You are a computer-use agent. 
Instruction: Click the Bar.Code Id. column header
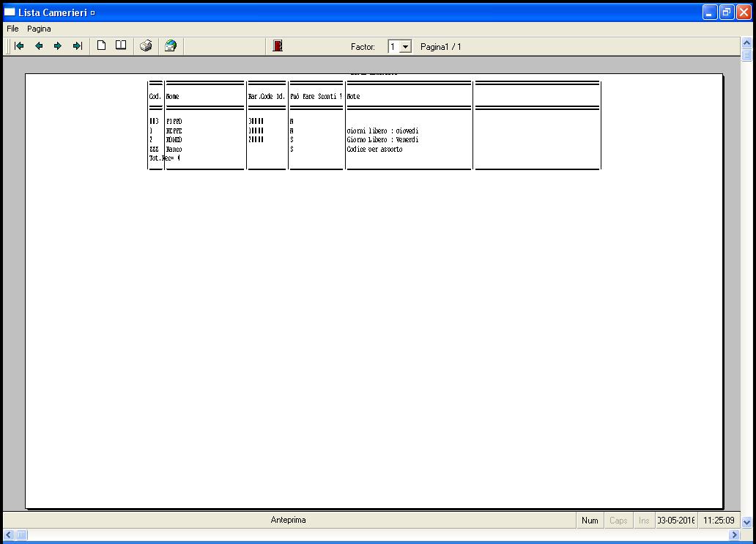pyautogui.click(x=267, y=97)
